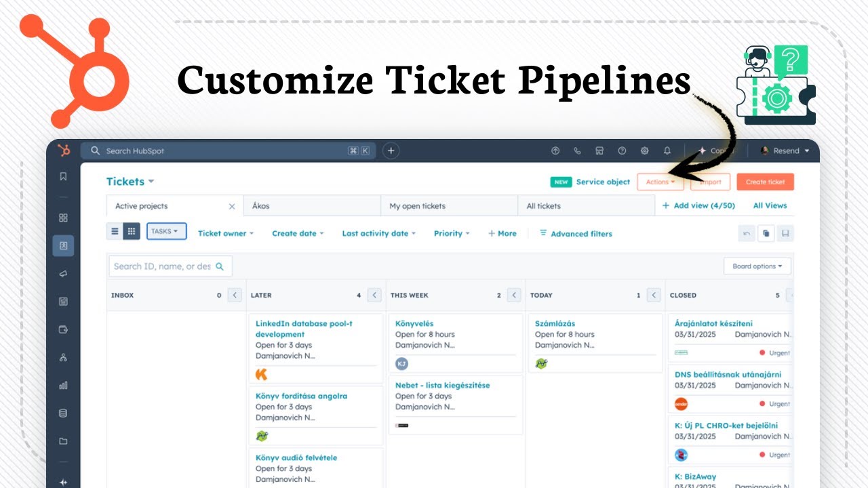Image resolution: width=868 pixels, height=488 pixels.
Task: Click Add view (4/50)
Action: point(698,205)
